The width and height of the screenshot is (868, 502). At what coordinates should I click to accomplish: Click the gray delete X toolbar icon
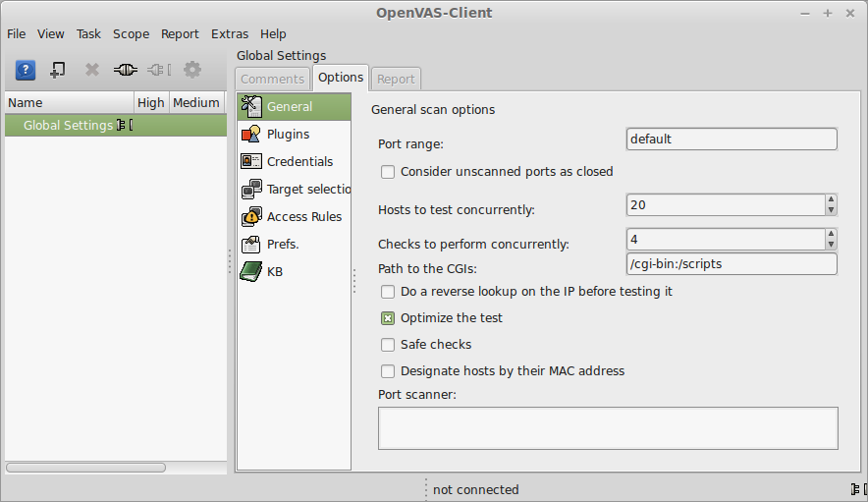(x=92, y=70)
